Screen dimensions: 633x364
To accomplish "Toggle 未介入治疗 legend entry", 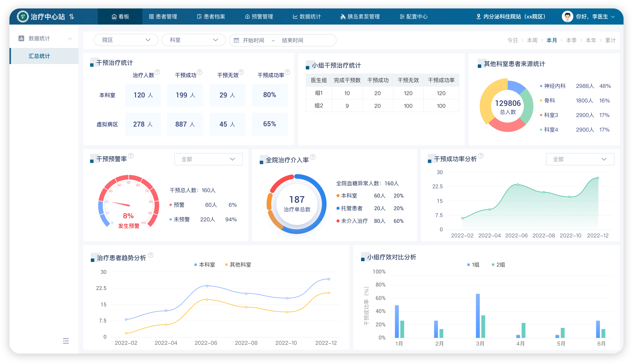I will 352,221.
